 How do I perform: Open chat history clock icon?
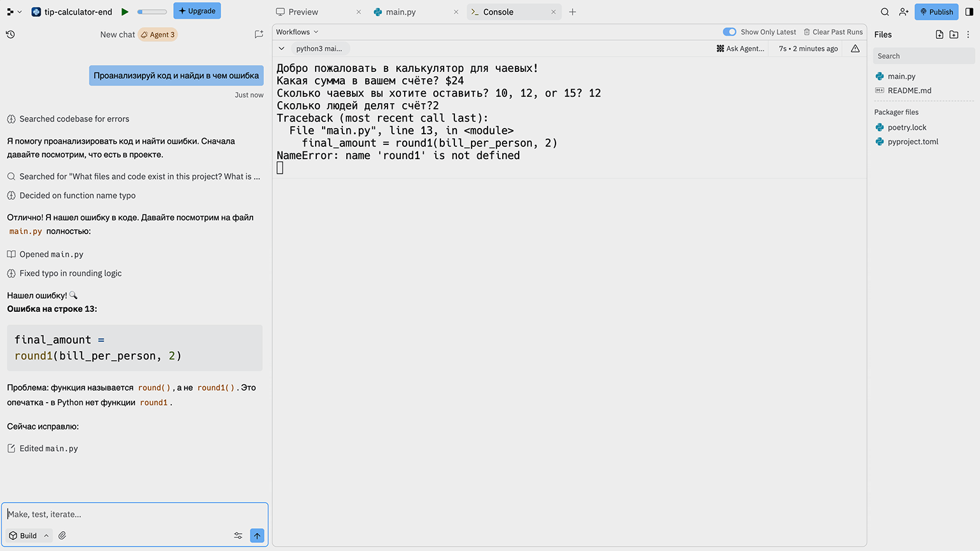pyautogui.click(x=11, y=34)
